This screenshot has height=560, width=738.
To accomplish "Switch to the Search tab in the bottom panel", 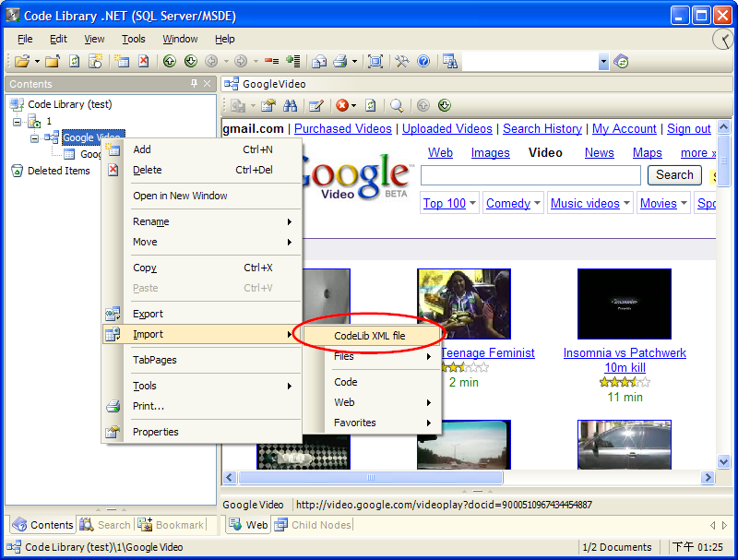I will click(x=105, y=525).
